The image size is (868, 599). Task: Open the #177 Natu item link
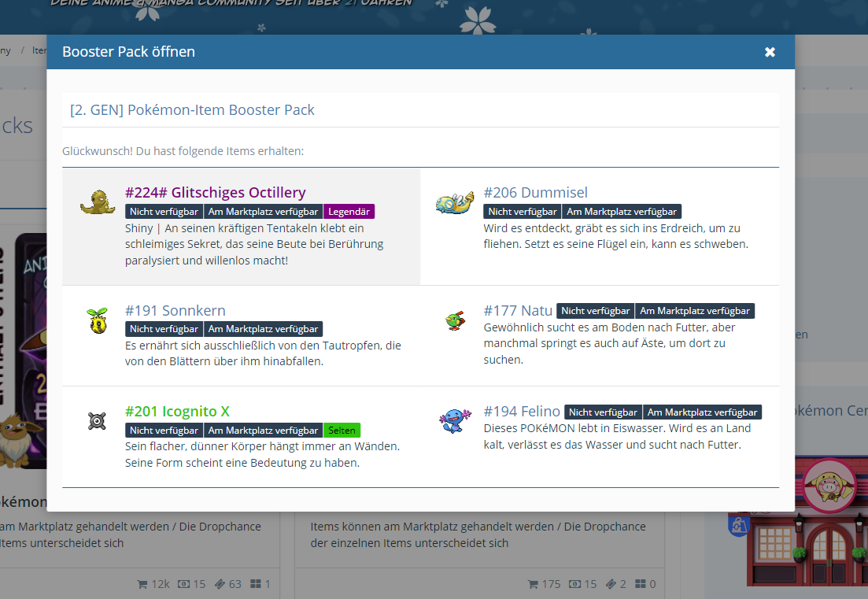click(518, 311)
